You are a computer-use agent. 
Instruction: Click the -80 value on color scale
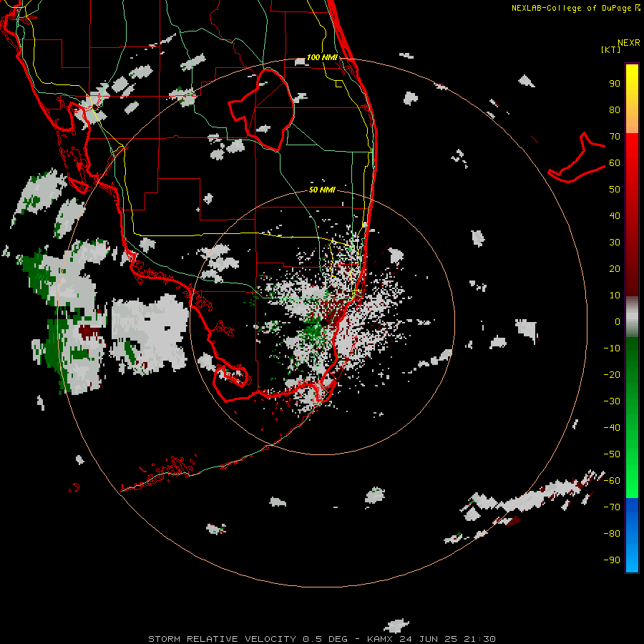pyautogui.click(x=612, y=534)
